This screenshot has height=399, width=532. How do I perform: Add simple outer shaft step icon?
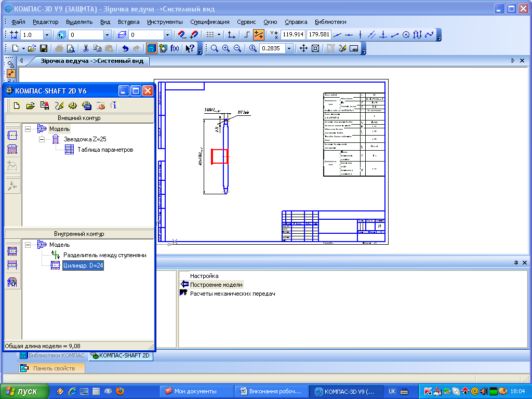[x=12, y=136]
